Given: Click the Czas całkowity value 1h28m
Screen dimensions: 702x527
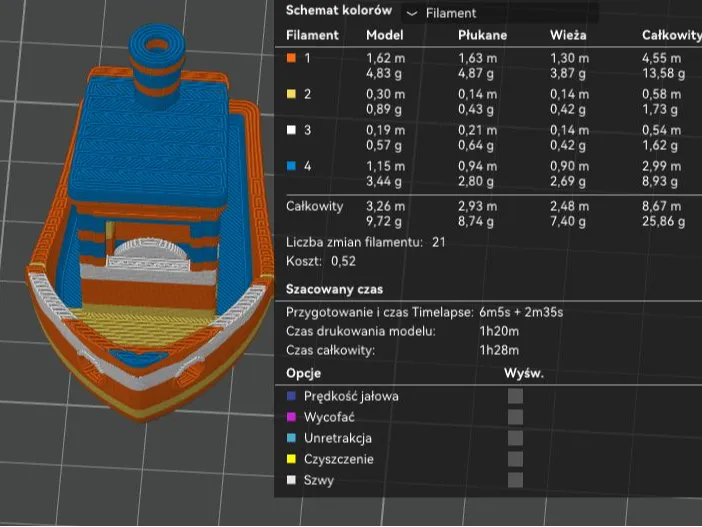Looking at the screenshot, I should pos(499,350).
